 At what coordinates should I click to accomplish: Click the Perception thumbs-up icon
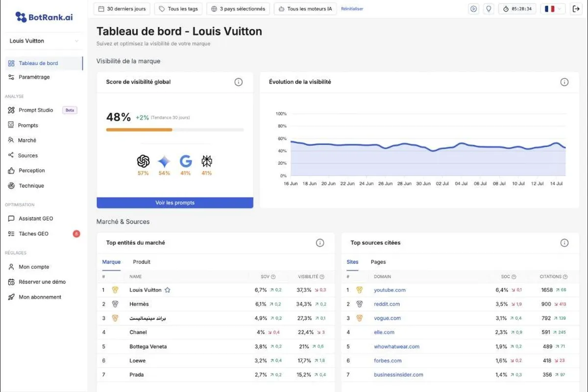tap(11, 170)
